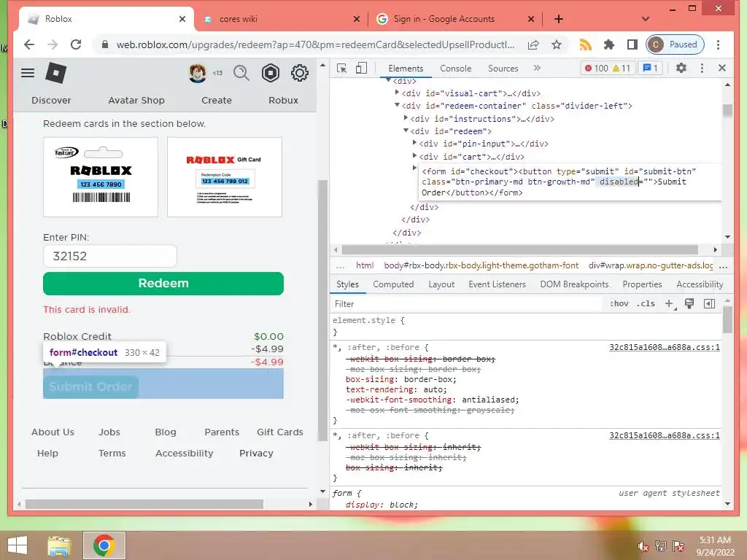This screenshot has height=560, width=747.
Task: Share this page icon in address bar
Action: click(x=533, y=44)
